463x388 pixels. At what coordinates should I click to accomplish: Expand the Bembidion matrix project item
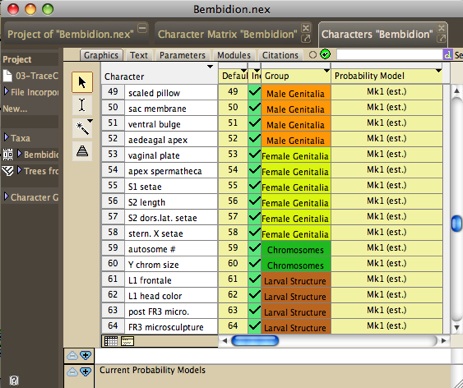(x=19, y=154)
